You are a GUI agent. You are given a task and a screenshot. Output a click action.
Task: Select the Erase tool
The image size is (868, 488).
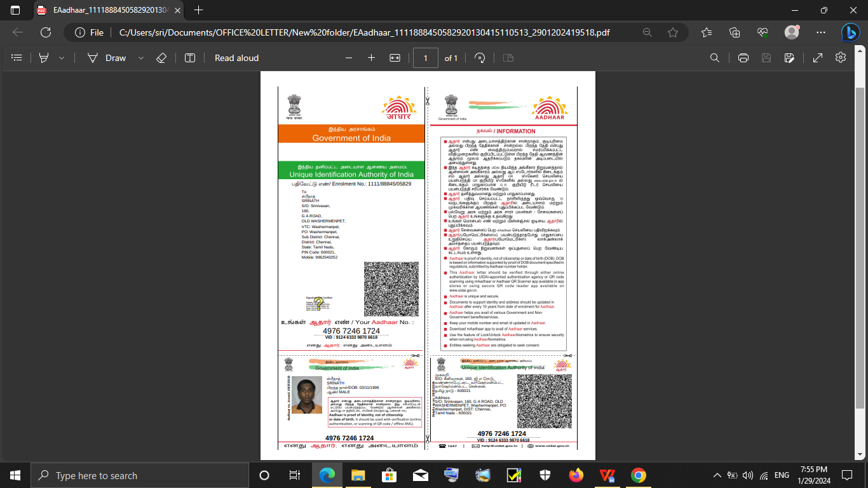pos(161,58)
